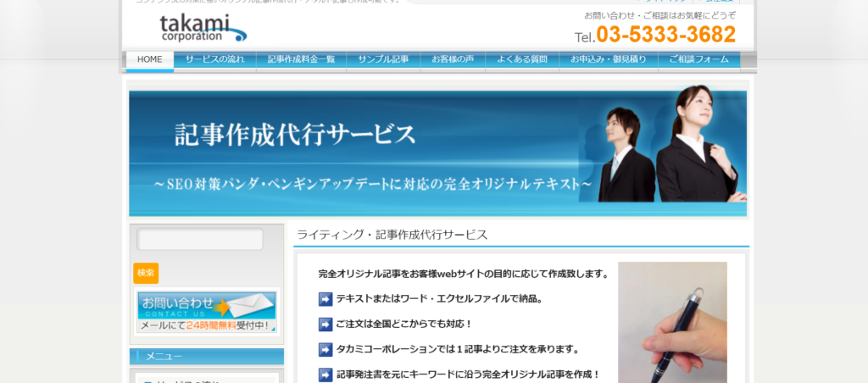Screen dimensions: 868x383
Task: Open お客様の声 navigation item
Action: pos(453,60)
